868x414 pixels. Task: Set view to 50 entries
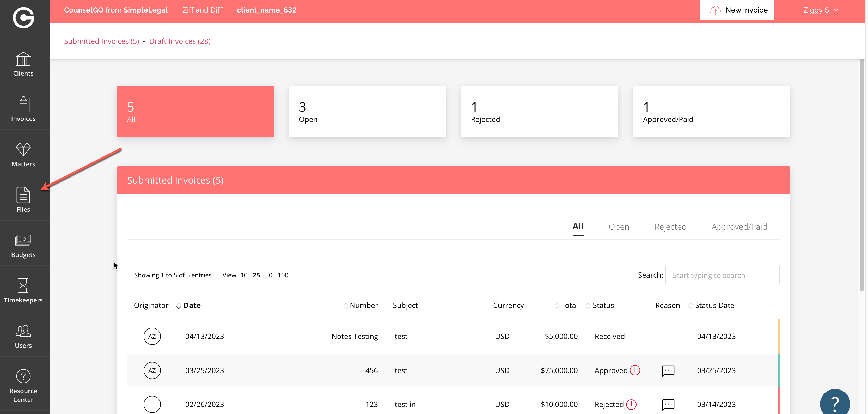point(268,275)
